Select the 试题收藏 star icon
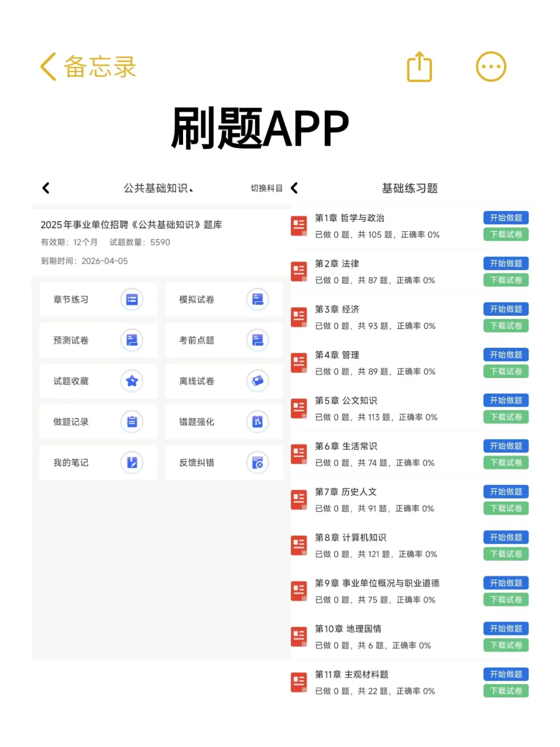 131,381
